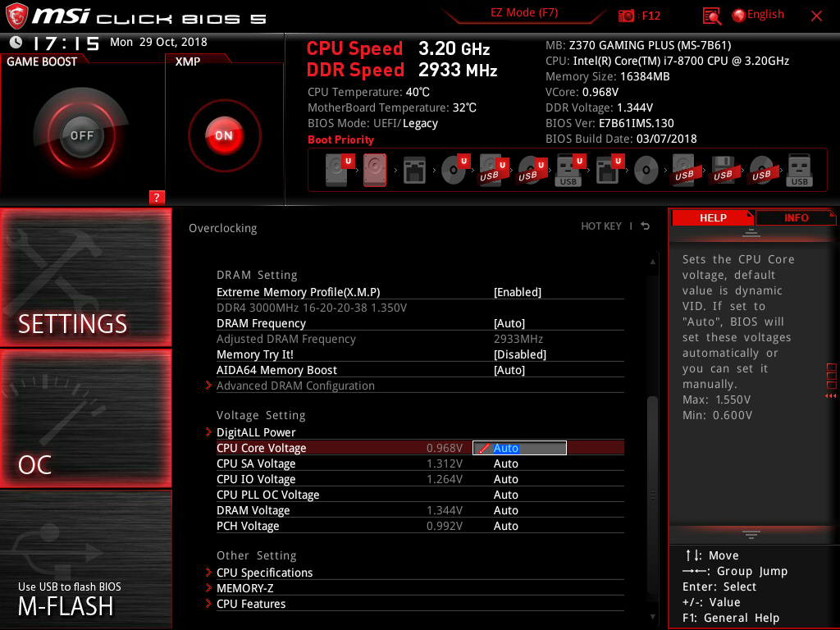Select CPU PLL OC Voltage Auto value

tap(505, 495)
